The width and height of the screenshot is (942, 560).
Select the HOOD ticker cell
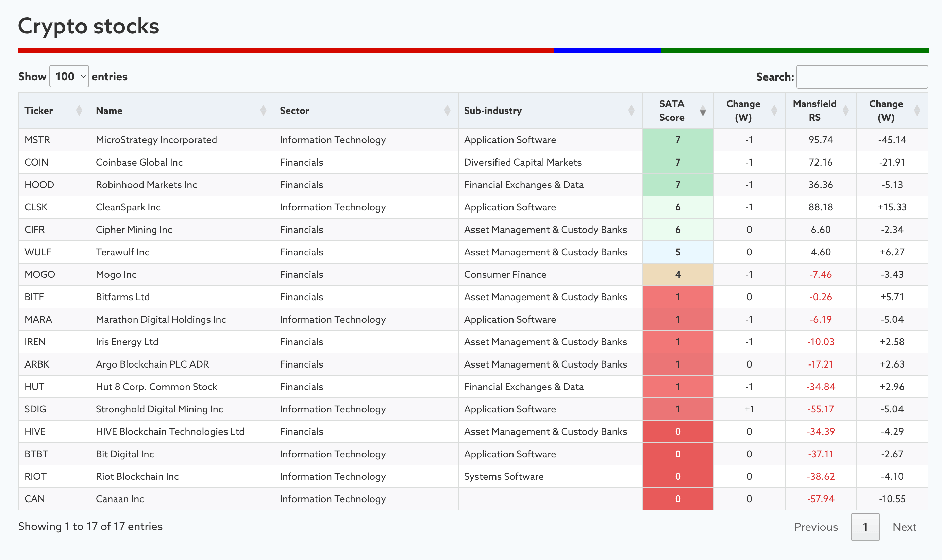[54, 185]
